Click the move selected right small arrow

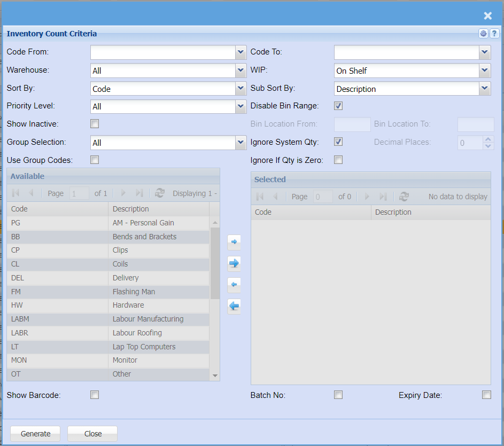click(x=234, y=242)
